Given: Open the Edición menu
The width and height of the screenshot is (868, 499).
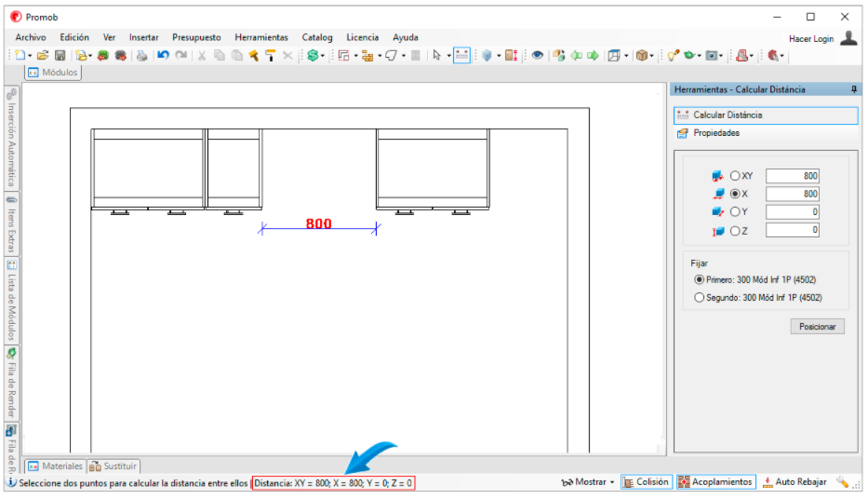Looking at the screenshot, I should pyautogui.click(x=74, y=37).
